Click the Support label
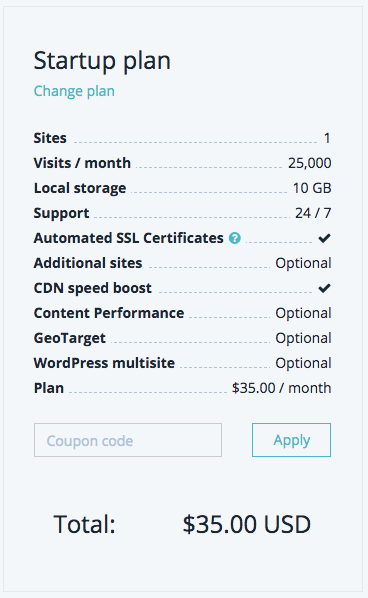 click(x=61, y=213)
